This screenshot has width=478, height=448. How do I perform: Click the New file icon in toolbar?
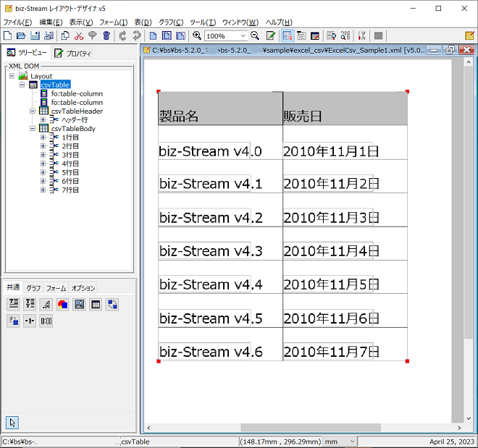point(8,36)
